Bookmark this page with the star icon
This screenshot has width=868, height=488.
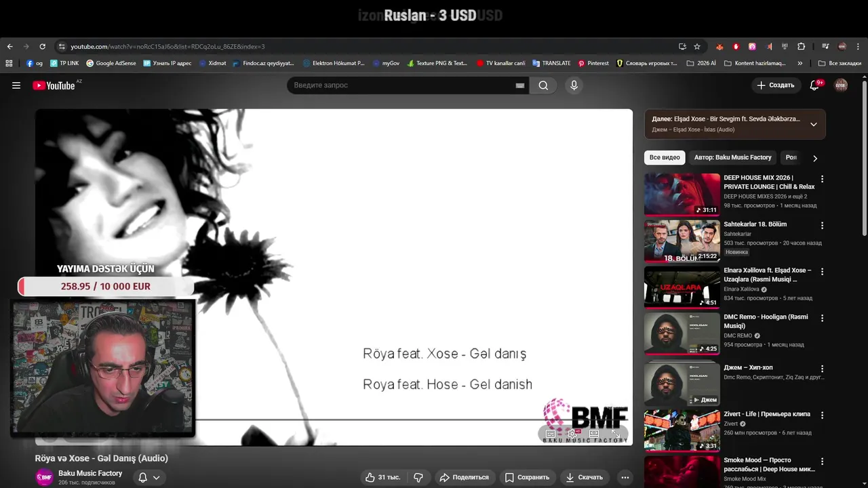(697, 46)
